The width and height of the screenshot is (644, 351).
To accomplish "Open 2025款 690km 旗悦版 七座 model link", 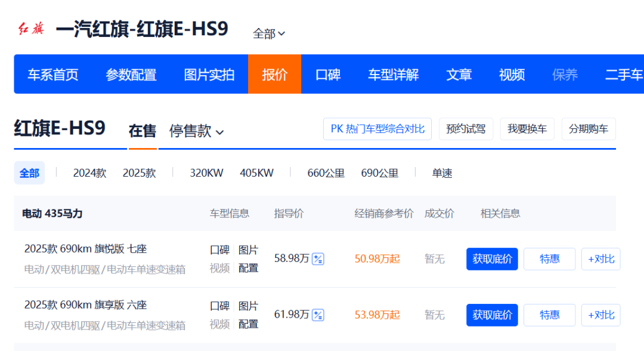I will (x=85, y=249).
